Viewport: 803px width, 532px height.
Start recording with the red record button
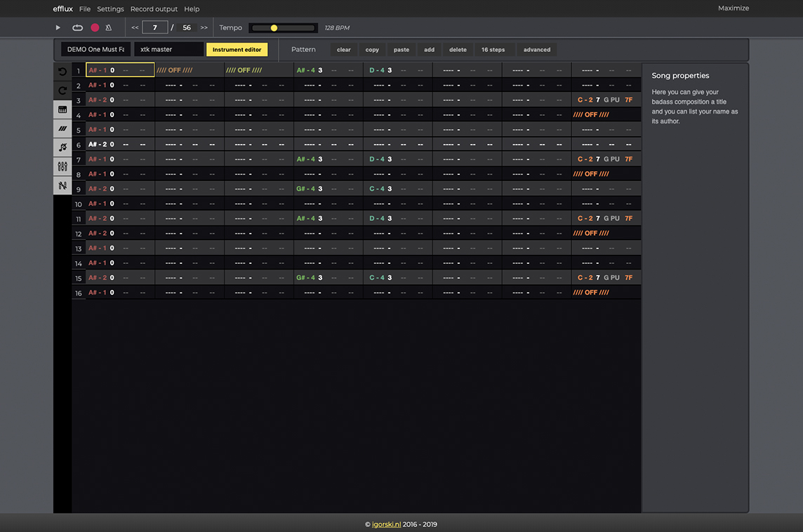coord(95,27)
